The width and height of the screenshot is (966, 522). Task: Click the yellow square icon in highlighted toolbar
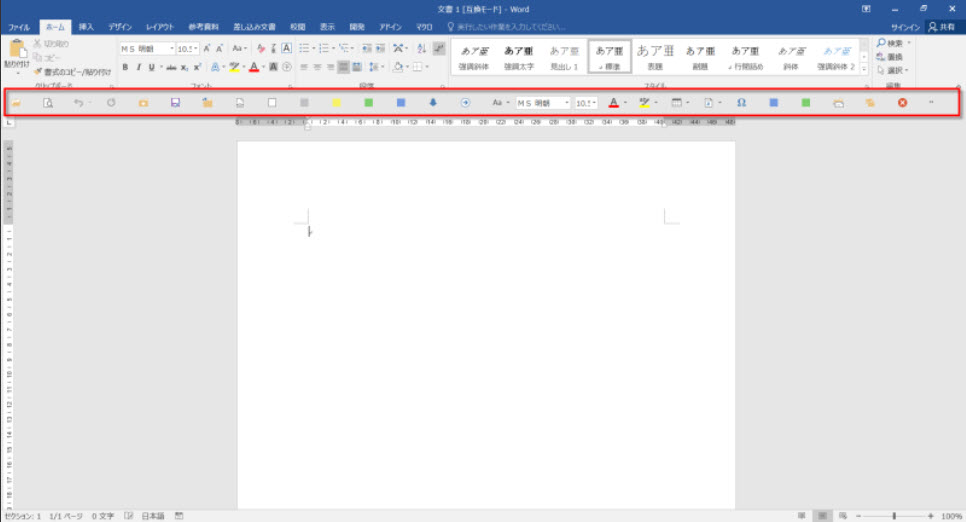click(337, 102)
